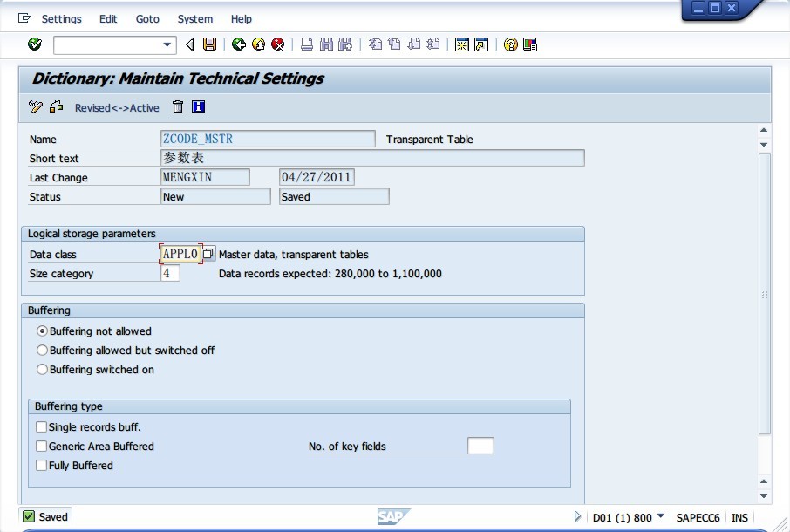Open the Data class value help button
Image resolution: width=790 pixels, height=532 pixels.
pos(208,254)
